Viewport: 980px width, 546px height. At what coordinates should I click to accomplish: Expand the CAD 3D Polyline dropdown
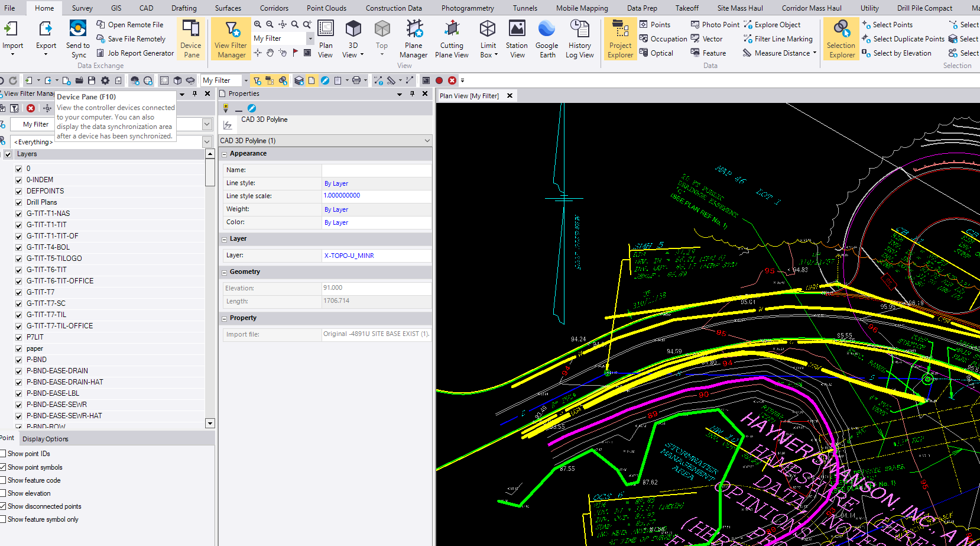coord(427,141)
